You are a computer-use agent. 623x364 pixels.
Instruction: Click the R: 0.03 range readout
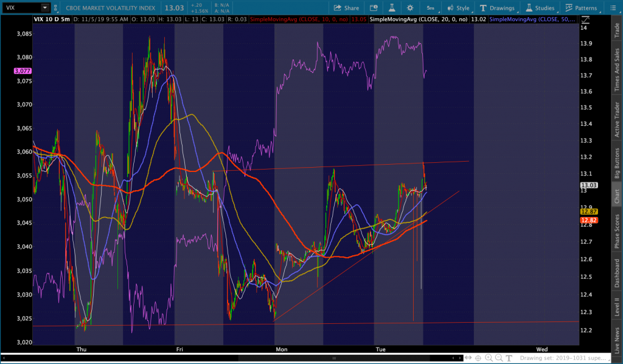pyautogui.click(x=237, y=19)
